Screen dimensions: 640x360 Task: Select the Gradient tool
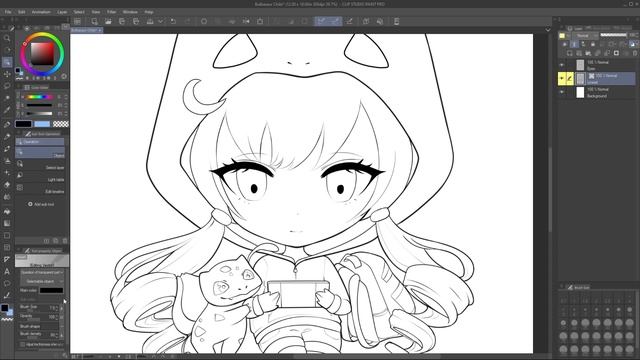[7, 223]
